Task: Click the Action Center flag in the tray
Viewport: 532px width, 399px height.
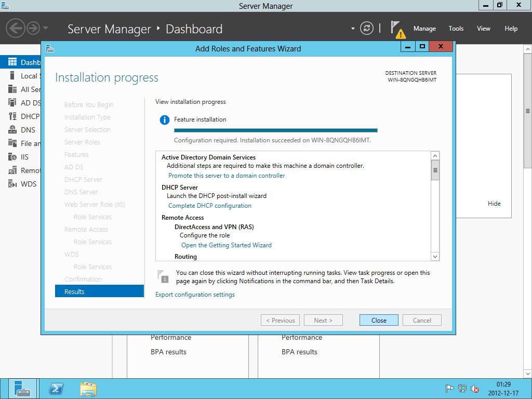Action: (x=449, y=389)
